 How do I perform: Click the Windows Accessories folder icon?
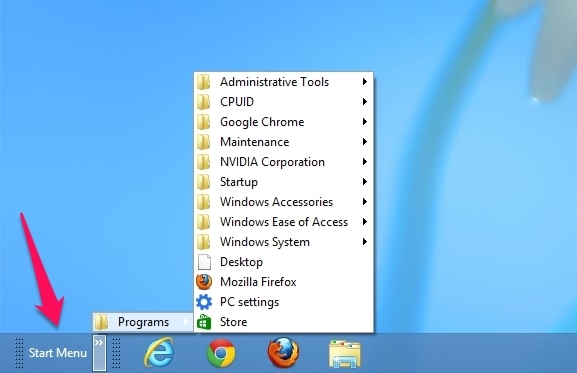tap(203, 202)
